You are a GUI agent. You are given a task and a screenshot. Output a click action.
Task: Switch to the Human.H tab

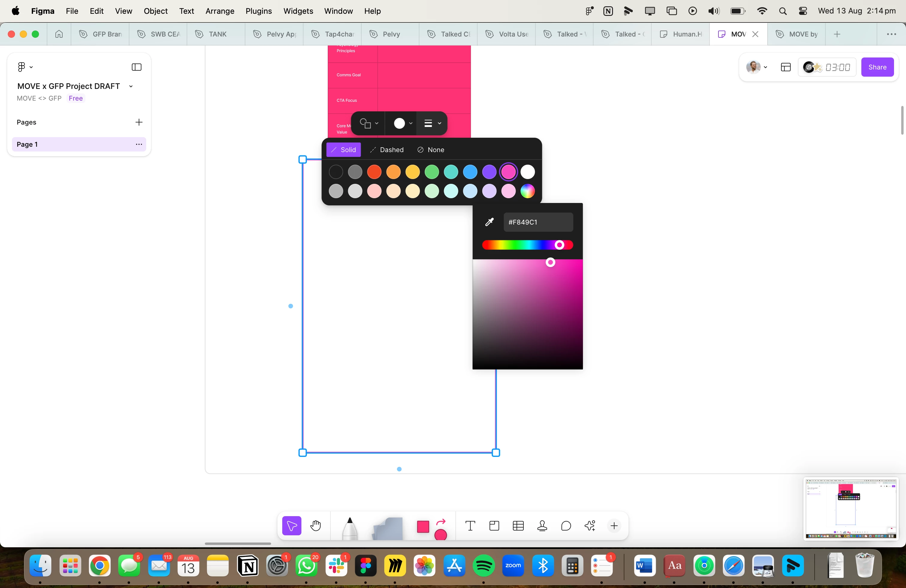(680, 34)
